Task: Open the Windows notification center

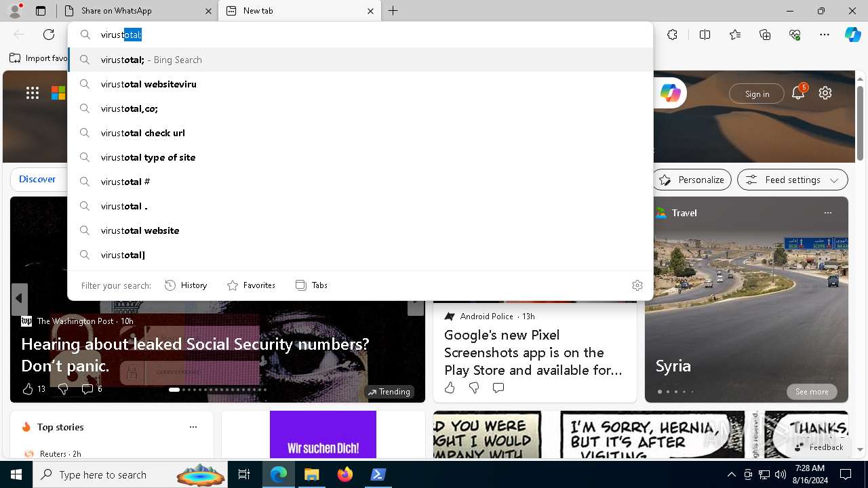Action: click(x=846, y=474)
